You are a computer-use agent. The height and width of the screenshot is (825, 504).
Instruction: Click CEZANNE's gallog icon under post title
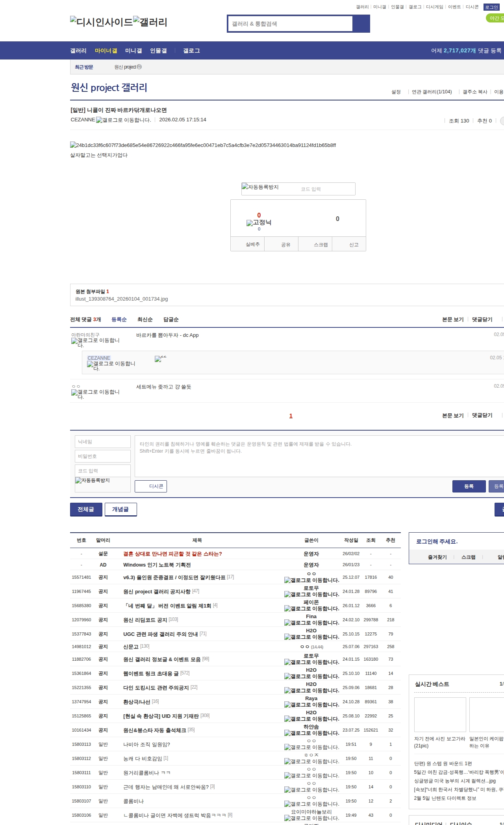click(123, 120)
